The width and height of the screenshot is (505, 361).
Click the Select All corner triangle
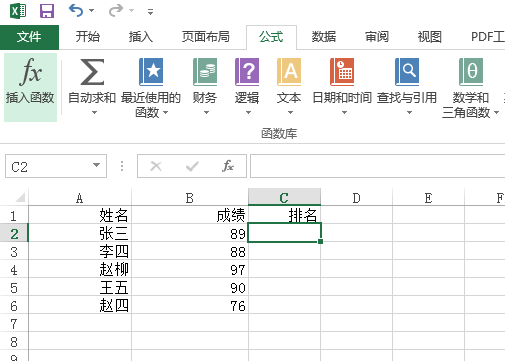20,198
